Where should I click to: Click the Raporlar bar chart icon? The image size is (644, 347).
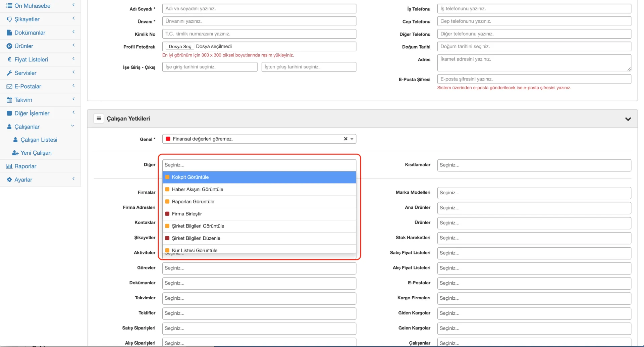point(9,166)
